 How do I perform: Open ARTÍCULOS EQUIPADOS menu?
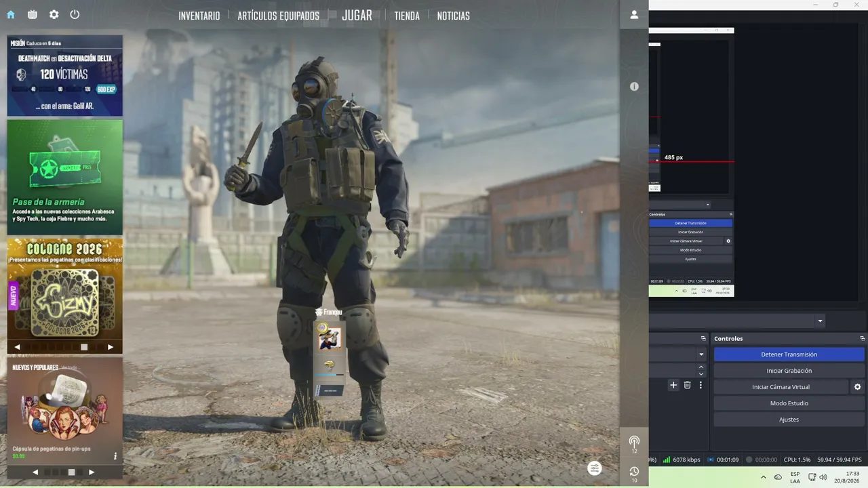[x=278, y=16]
